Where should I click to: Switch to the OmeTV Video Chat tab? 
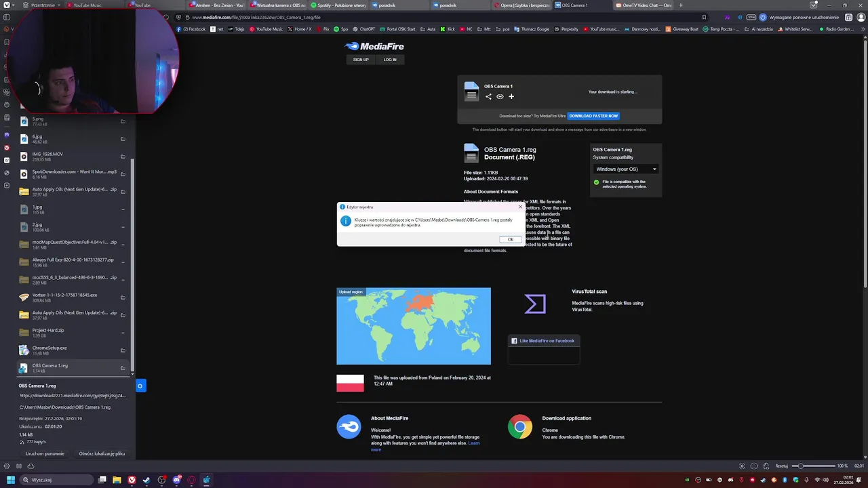[x=645, y=5]
